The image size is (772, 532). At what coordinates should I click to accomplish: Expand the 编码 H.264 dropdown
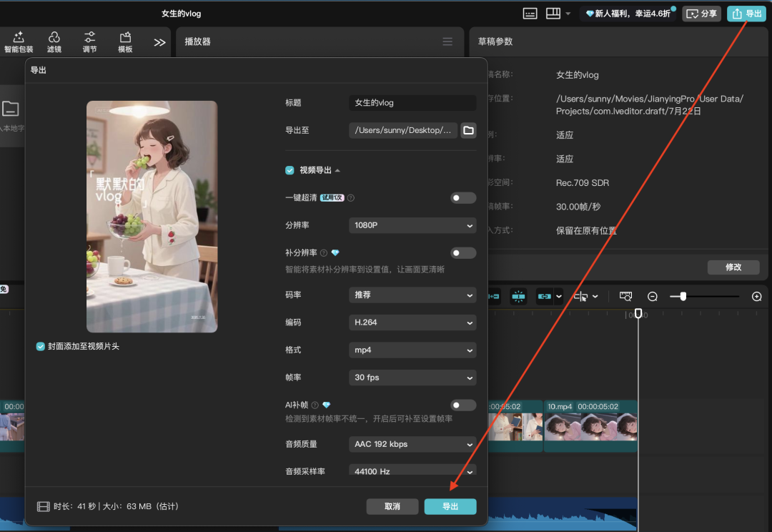point(412,322)
